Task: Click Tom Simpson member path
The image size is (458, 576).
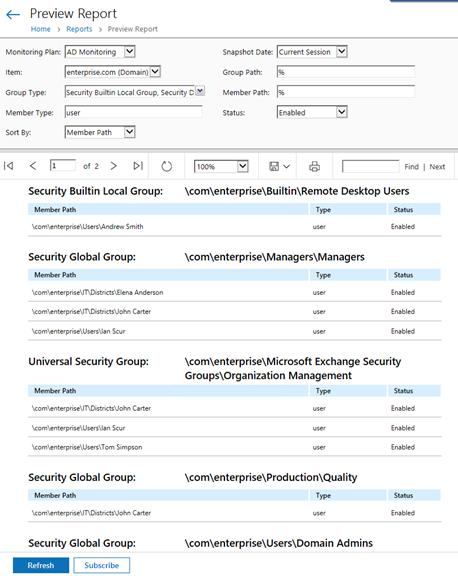Action: [87, 447]
